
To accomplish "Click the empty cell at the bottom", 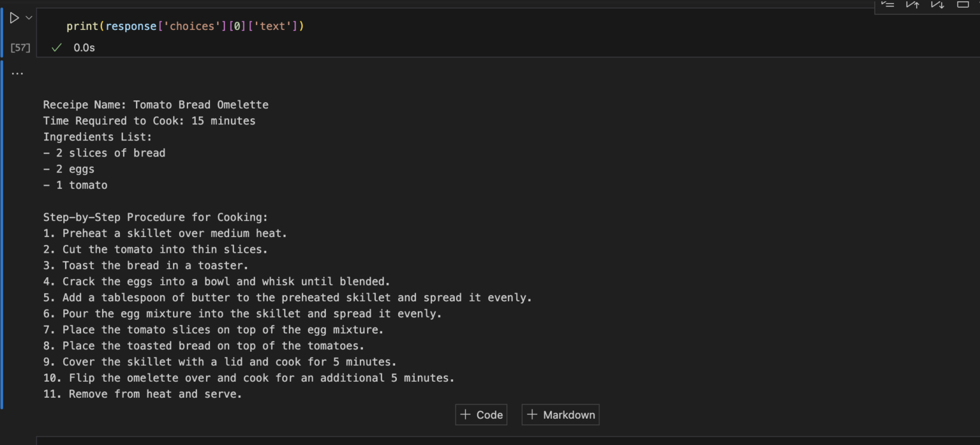I will pos(485,441).
